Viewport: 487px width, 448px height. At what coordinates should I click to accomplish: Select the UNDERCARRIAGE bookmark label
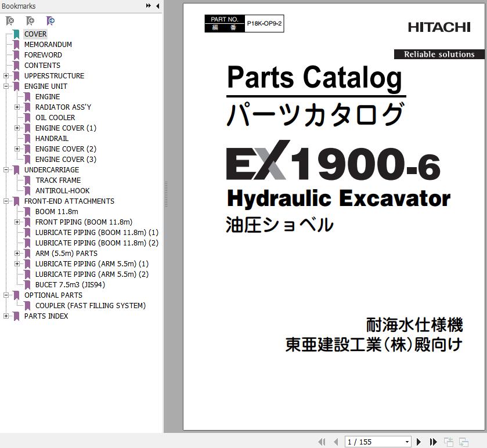[52, 170]
